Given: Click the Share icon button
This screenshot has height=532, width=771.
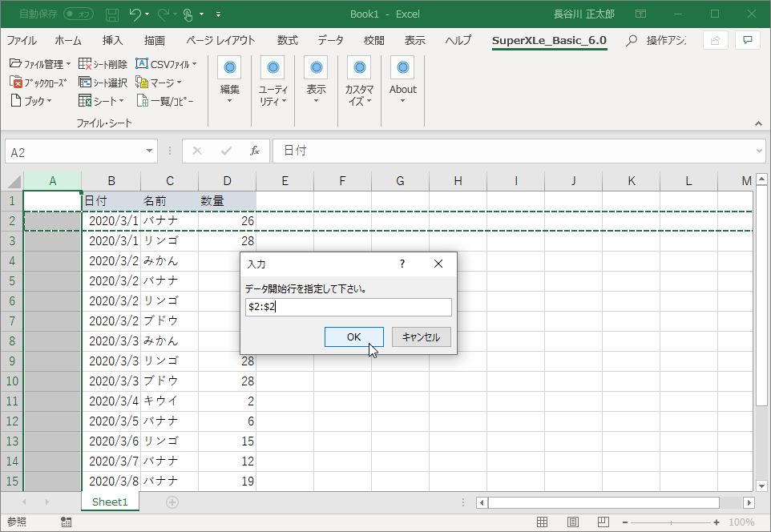Looking at the screenshot, I should click(716, 40).
